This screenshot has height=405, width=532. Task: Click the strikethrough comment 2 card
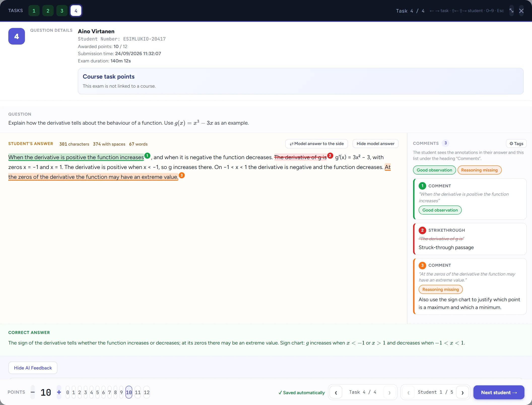[470, 239]
